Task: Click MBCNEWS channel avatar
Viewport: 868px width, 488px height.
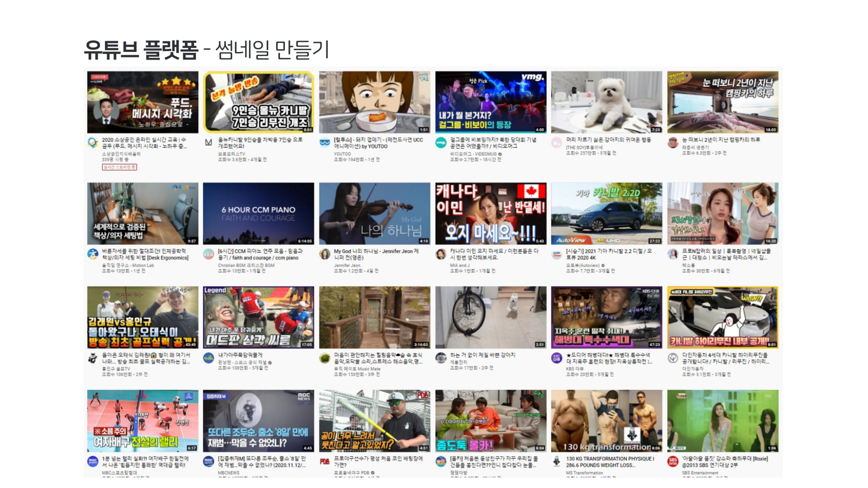Action: coord(209,461)
